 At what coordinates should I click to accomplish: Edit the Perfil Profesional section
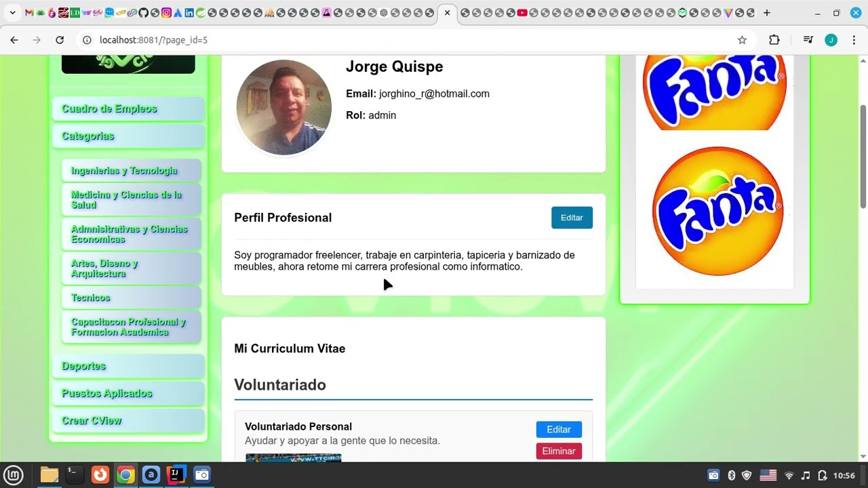(x=572, y=218)
